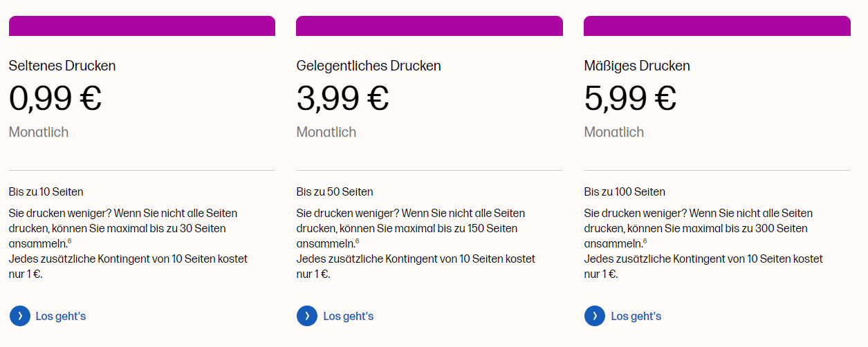The image size is (868, 347).
Task: Open footnote 6 in the 300 Seiten paragraph
Action: [x=645, y=241]
